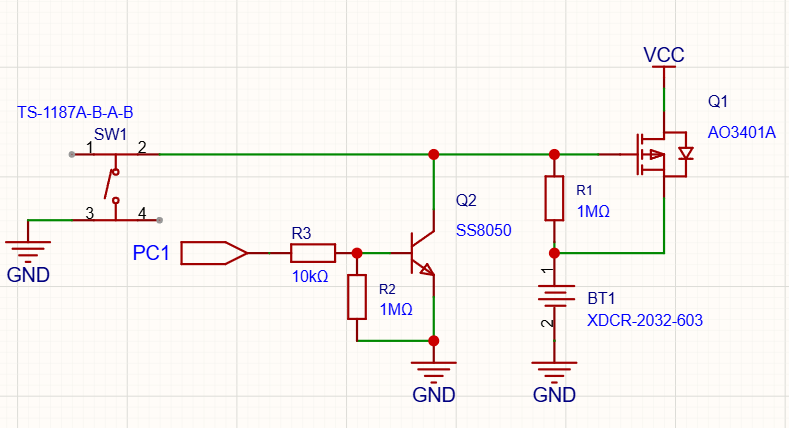Select the BT1 battery symbol
The width and height of the screenshot is (789, 428).
pyautogui.click(x=555, y=297)
